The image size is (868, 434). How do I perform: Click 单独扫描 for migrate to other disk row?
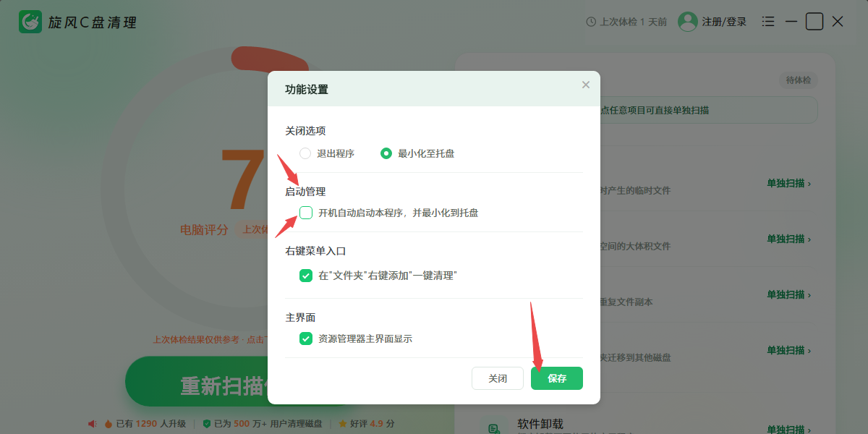[789, 350]
